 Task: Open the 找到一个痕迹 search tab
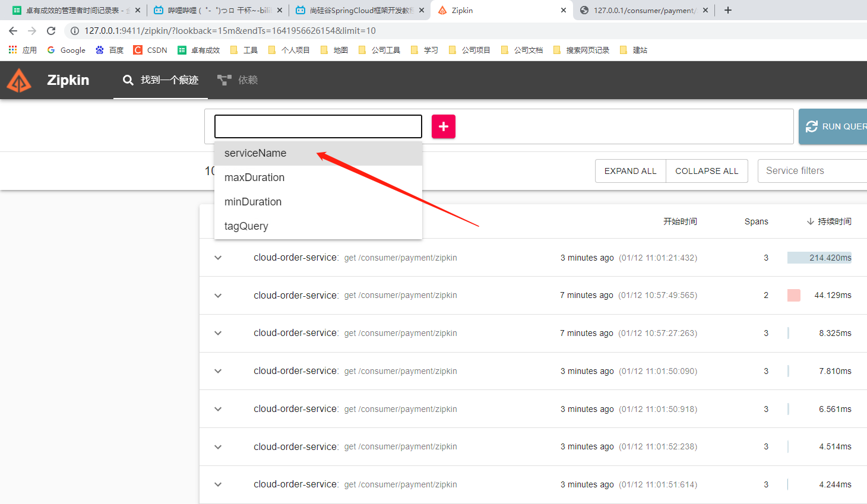point(160,80)
